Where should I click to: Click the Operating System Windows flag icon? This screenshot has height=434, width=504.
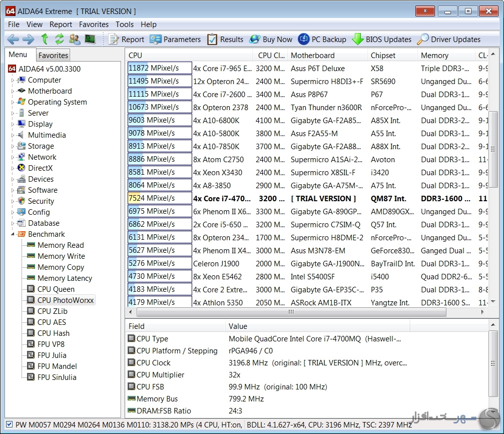(21, 102)
